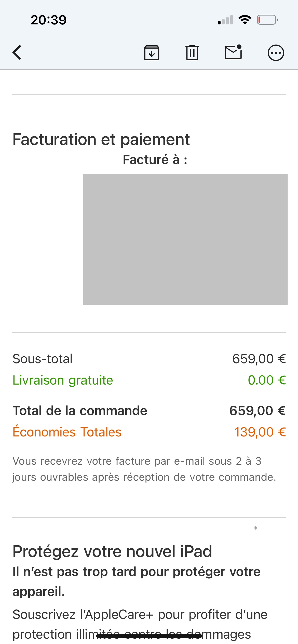Click the "Facturation et paiement" heading
This screenshot has width=298, height=644.
click(101, 139)
